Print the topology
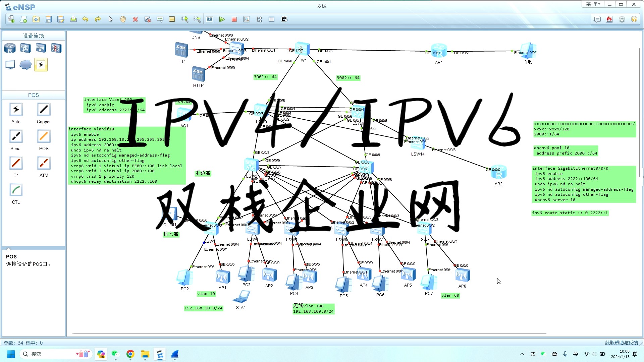644x362 pixels. [x=73, y=19]
